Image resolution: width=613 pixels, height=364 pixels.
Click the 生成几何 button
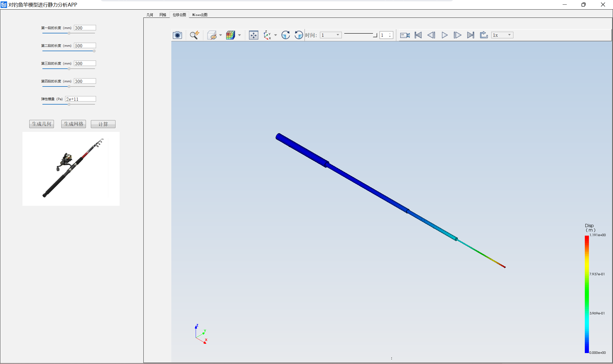[42, 124]
